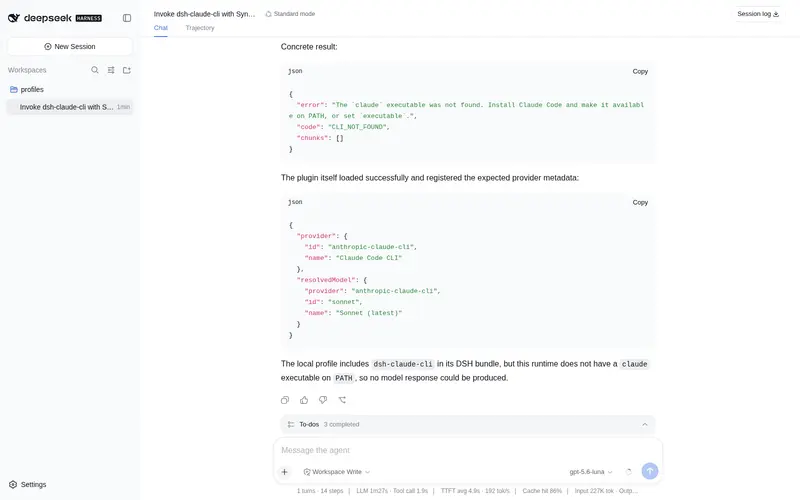Click the session title in header
Screen dimensions: 800x500
tap(204, 14)
